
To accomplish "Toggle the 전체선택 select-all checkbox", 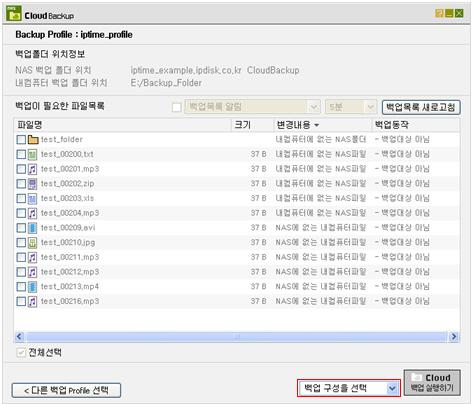I will [x=21, y=352].
